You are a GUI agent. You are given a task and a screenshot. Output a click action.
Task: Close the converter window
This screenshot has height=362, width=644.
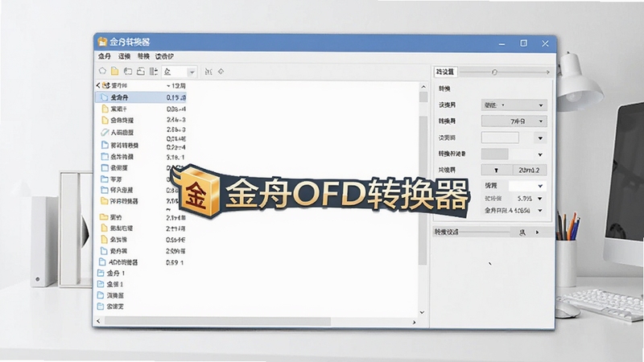point(545,43)
